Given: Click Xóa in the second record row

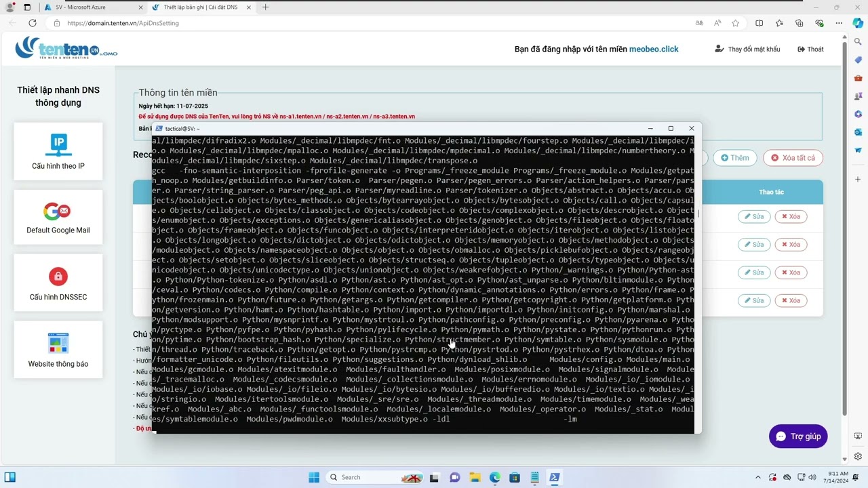Looking at the screenshot, I should pyautogui.click(x=791, y=245).
